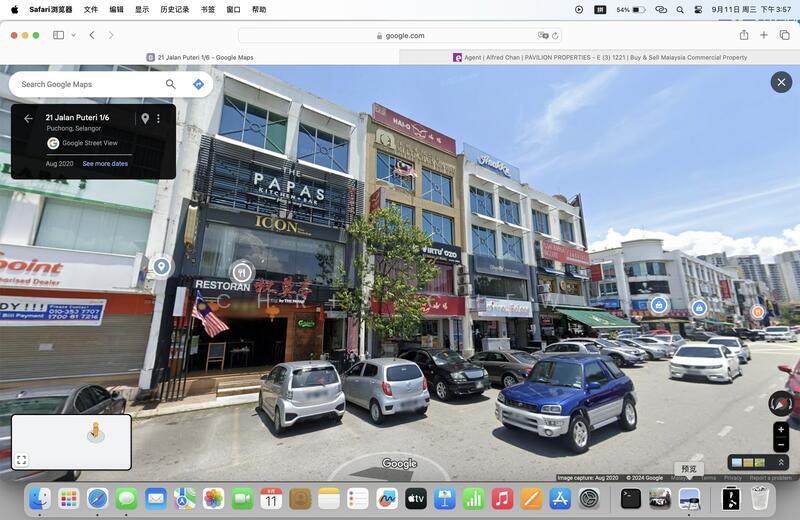The height and width of the screenshot is (520, 800).
Task: Open App Store from the Dock
Action: coord(560,498)
